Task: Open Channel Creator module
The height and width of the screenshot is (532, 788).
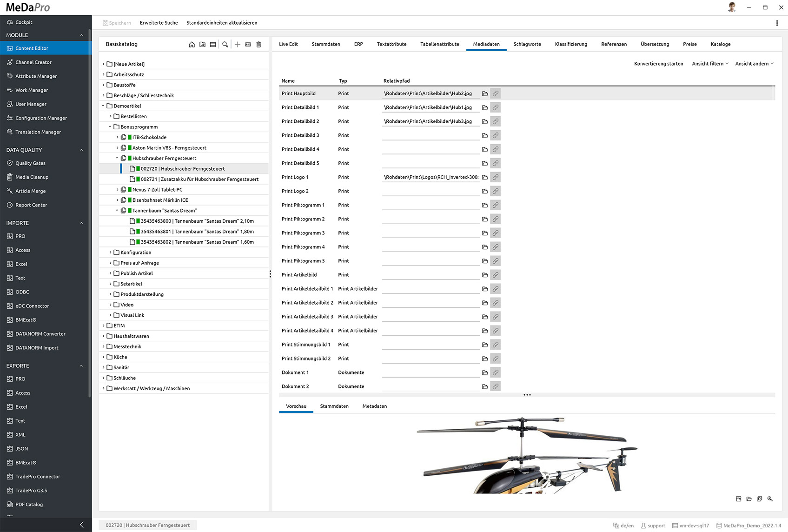Action: tap(33, 62)
